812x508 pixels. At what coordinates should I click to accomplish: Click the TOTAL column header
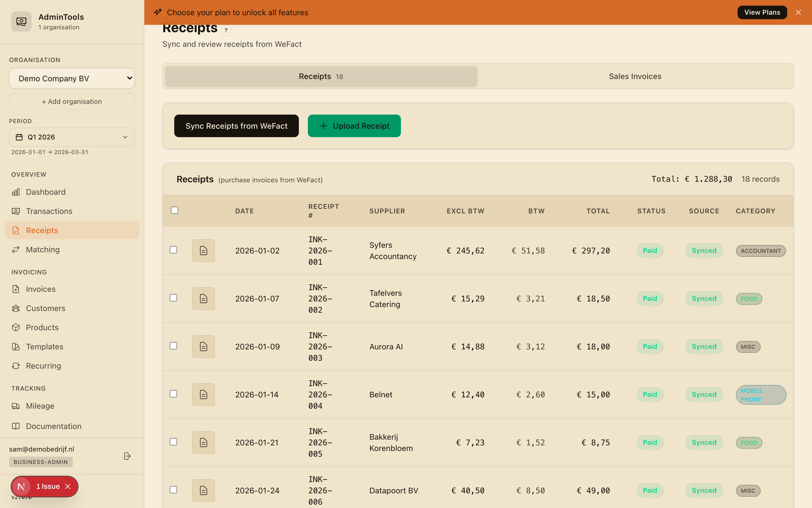tap(598, 211)
